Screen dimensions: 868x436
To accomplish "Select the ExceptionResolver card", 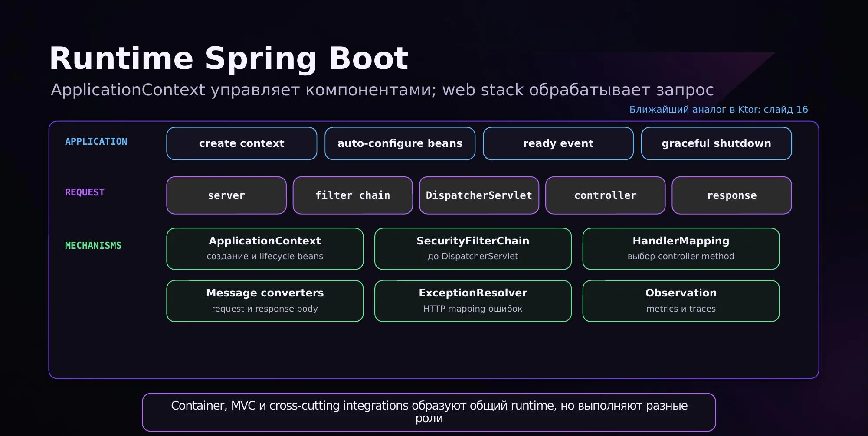I will pos(473,301).
